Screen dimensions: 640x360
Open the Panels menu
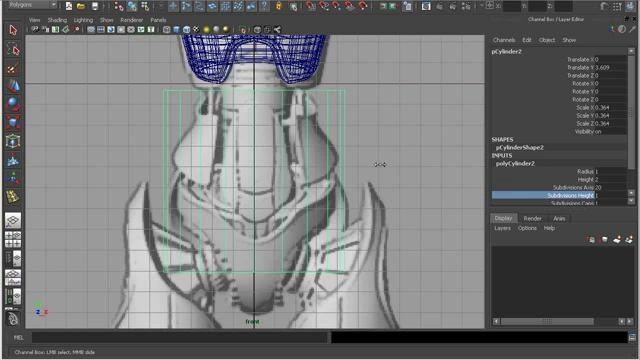158,20
